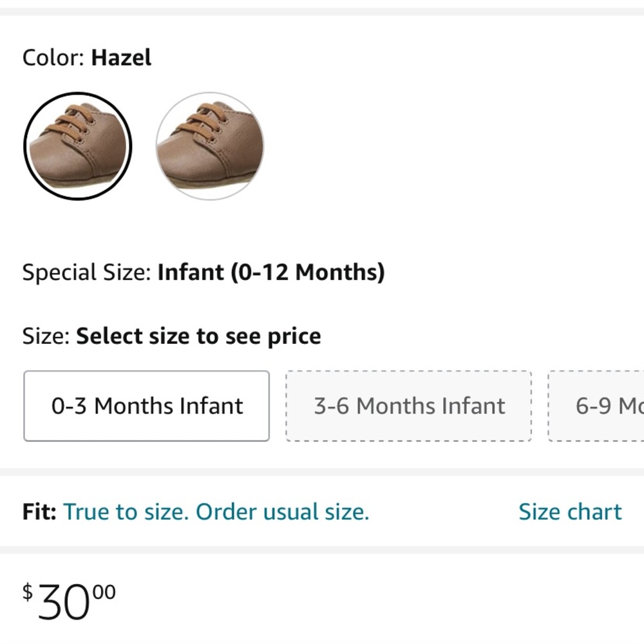Click the 'Color:' label text

53,58
